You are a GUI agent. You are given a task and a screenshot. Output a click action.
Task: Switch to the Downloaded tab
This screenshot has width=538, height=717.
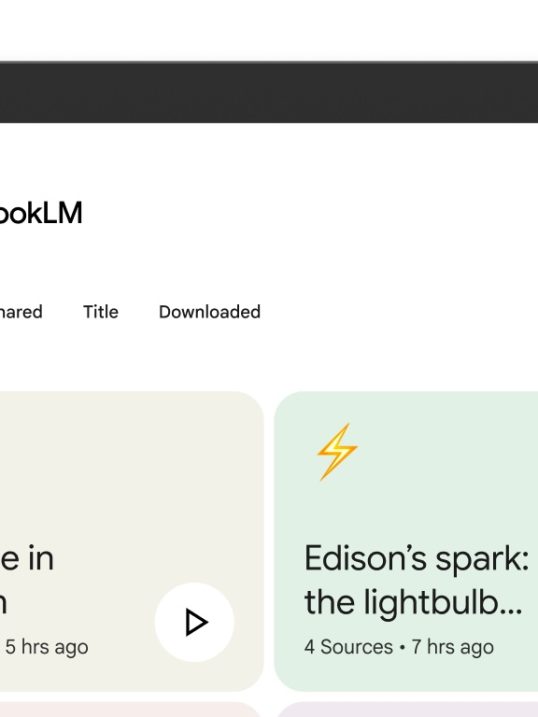(x=209, y=312)
